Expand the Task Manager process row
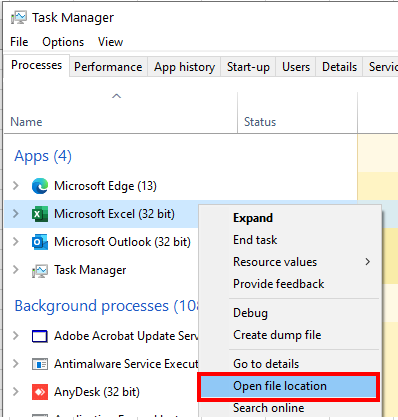The image size is (398, 420). [16, 270]
